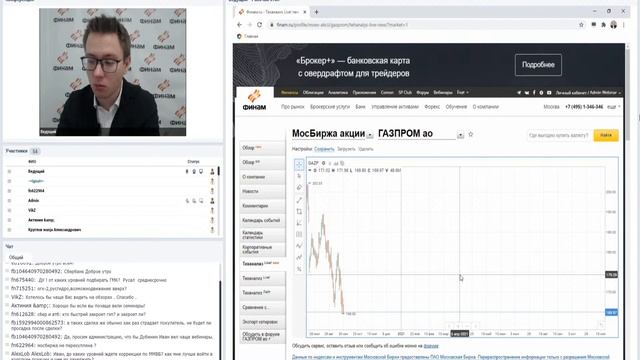
Task: Open Finam's YouTube social icon
Action: [549, 93]
